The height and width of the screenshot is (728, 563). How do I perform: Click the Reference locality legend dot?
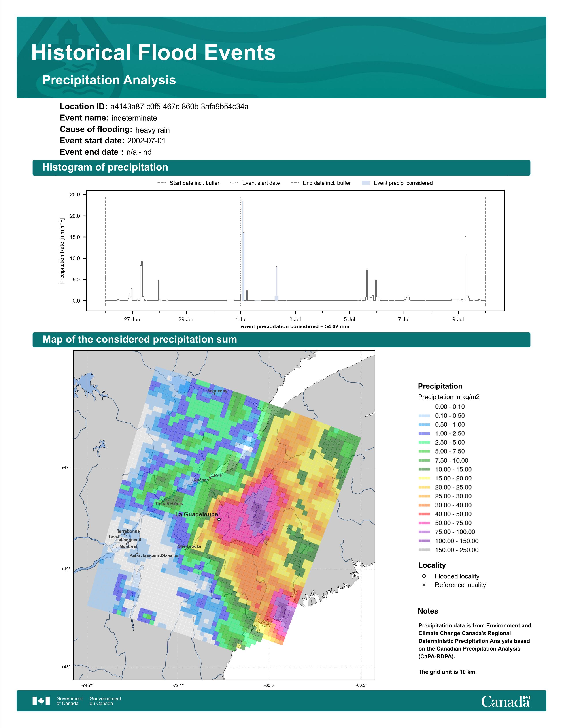tap(424, 585)
